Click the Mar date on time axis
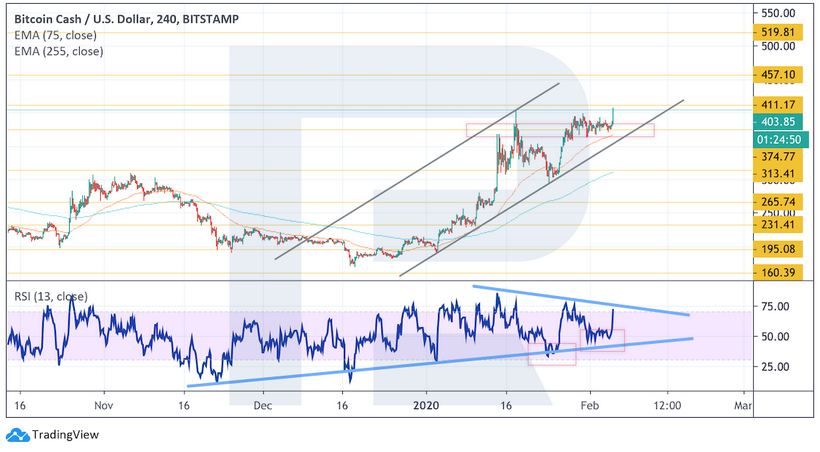The width and height of the screenshot is (820, 452). (743, 406)
